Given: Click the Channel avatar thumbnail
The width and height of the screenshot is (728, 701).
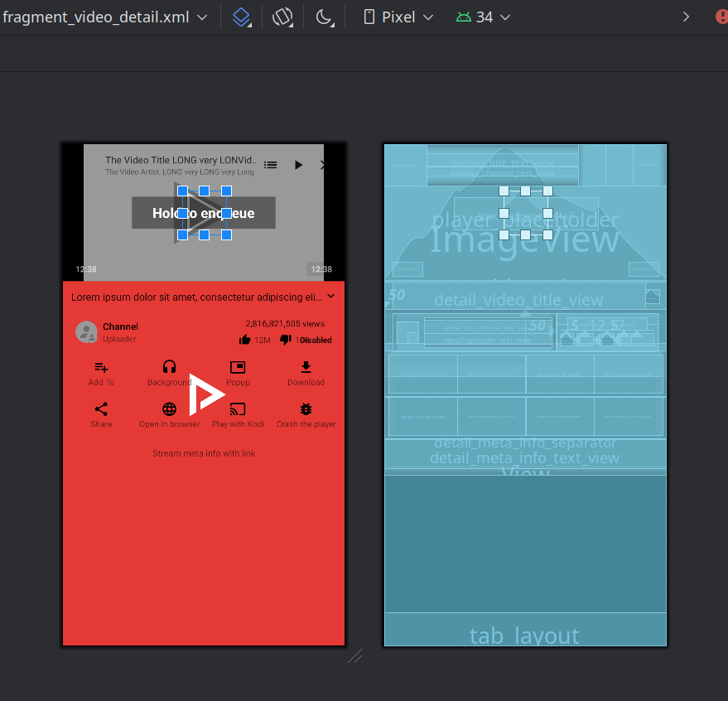Looking at the screenshot, I should point(86,331).
